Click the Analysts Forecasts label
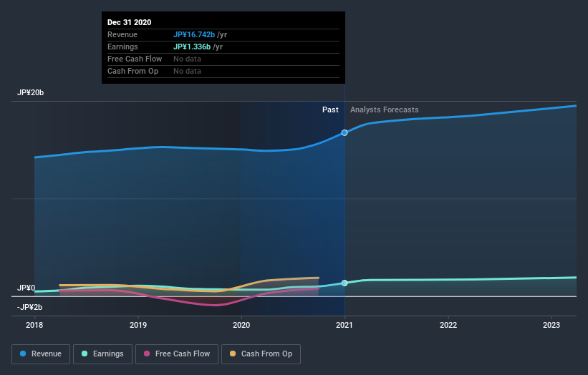 tap(385, 109)
